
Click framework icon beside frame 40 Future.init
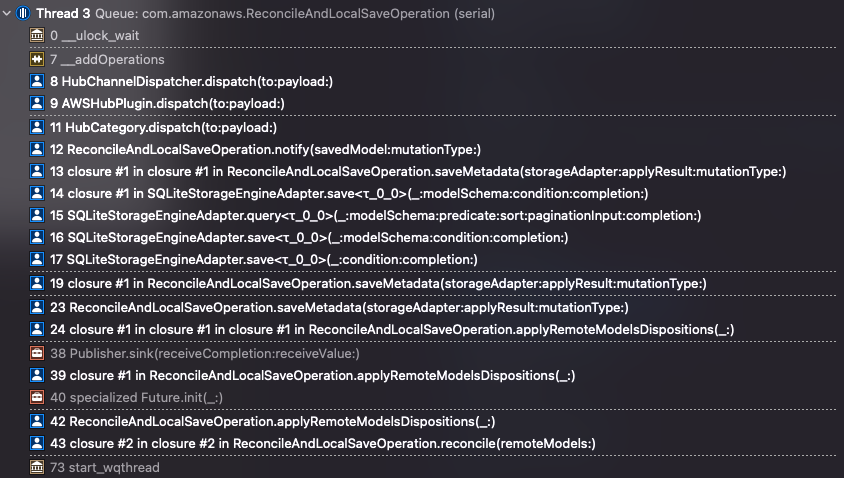(37, 398)
